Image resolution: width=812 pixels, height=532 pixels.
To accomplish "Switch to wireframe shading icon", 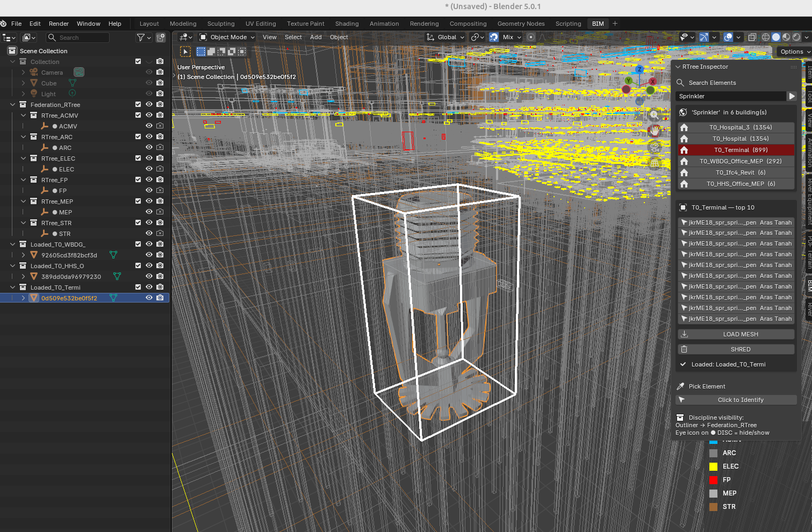I will [766, 37].
